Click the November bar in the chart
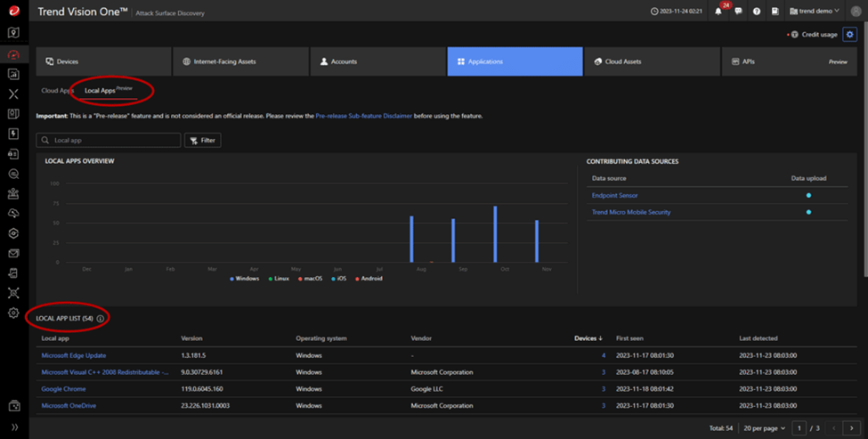The height and width of the screenshot is (439, 868). [x=537, y=241]
